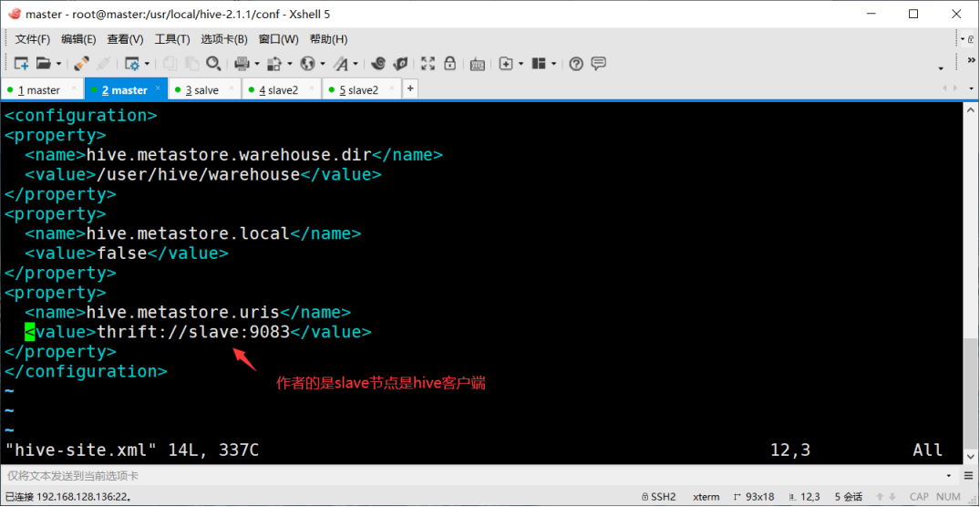980x507 pixels.
Task: Click the lock screen padlock icon
Action: (449, 63)
